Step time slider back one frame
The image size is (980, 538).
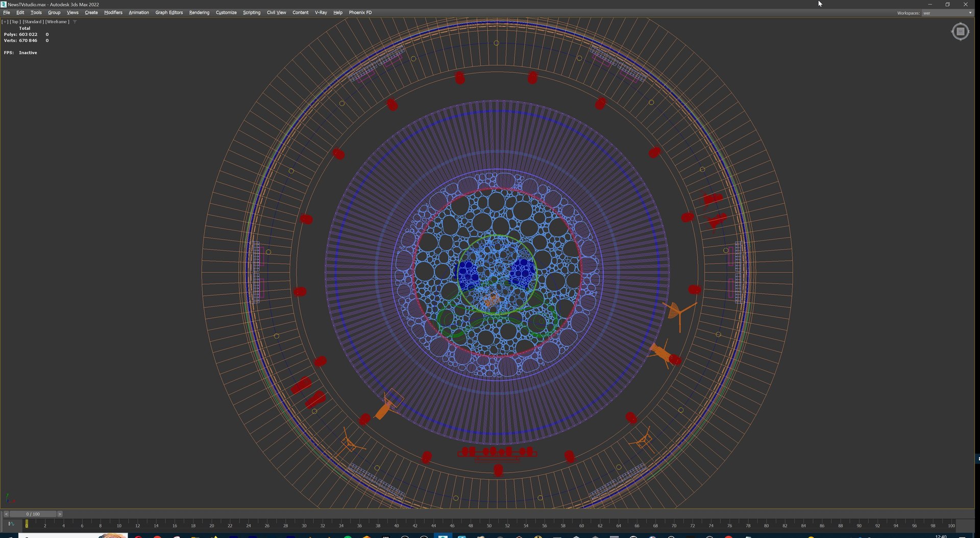click(x=6, y=514)
